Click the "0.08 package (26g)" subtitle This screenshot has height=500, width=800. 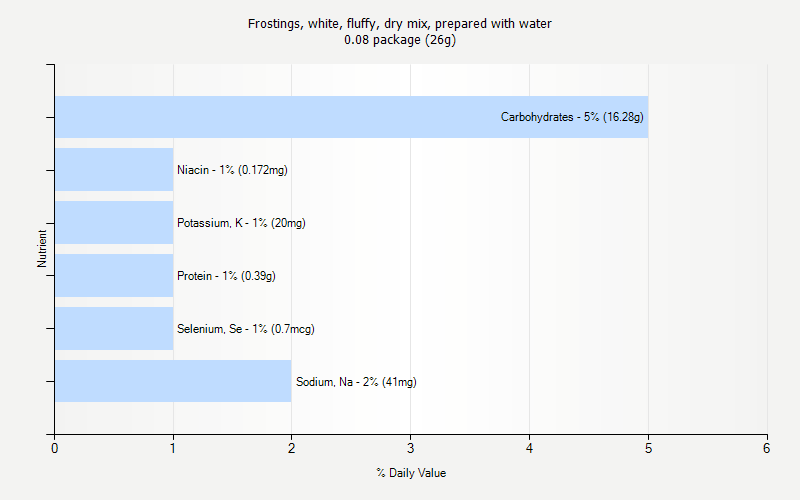(x=400, y=40)
